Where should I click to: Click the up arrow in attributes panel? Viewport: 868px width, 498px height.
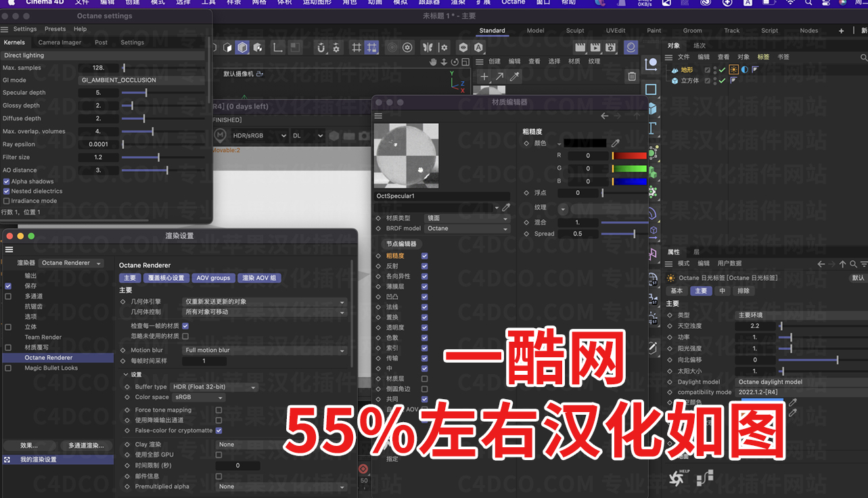click(842, 264)
